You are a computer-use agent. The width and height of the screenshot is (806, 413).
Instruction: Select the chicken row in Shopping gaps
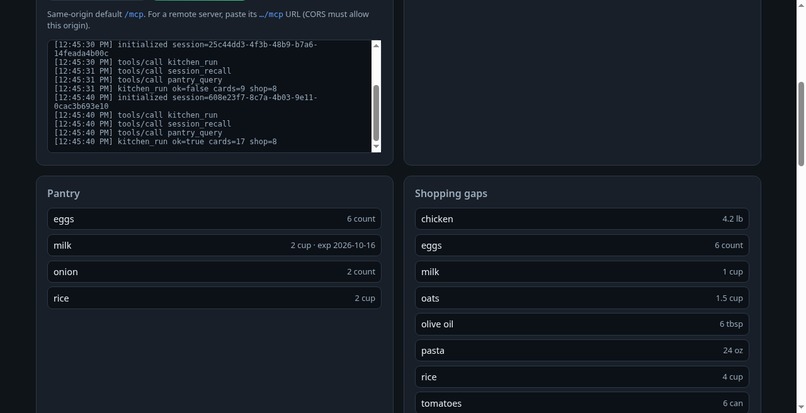pyautogui.click(x=582, y=219)
